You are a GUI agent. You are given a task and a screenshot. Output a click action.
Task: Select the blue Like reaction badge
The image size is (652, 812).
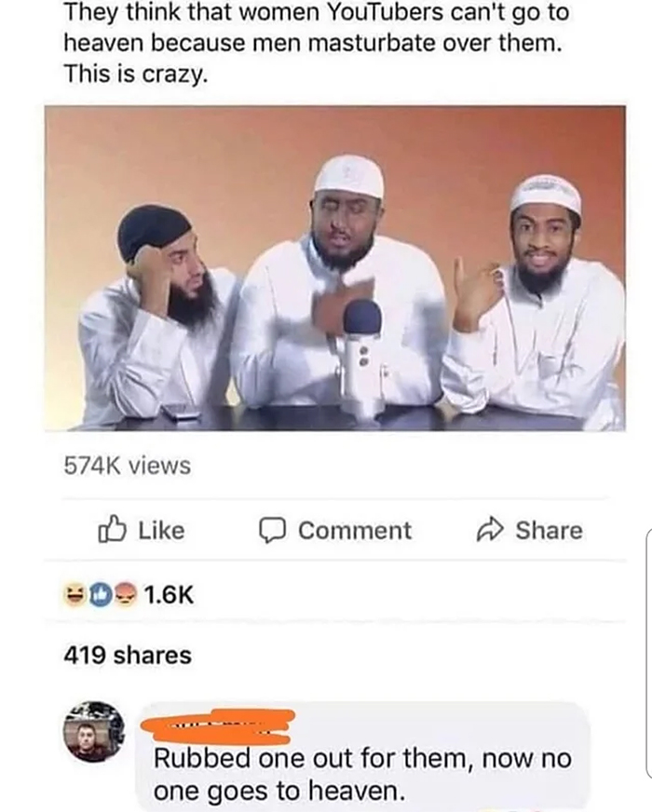click(101, 594)
